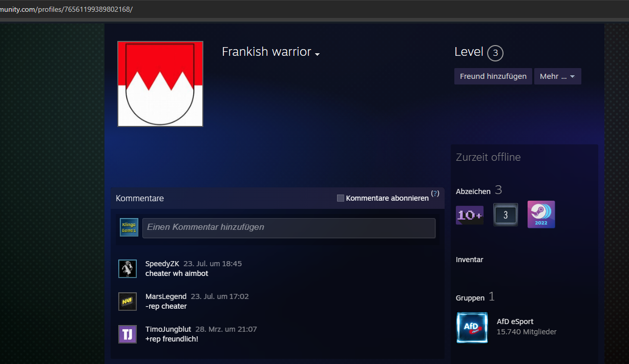Click the Frankish warrior profile avatar
The height and width of the screenshot is (364, 629).
pyautogui.click(x=160, y=84)
